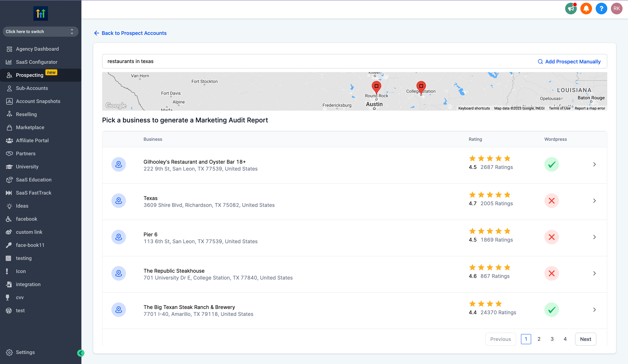The height and width of the screenshot is (364, 628).
Task: Click Add Prospect Manually button
Action: click(x=569, y=62)
